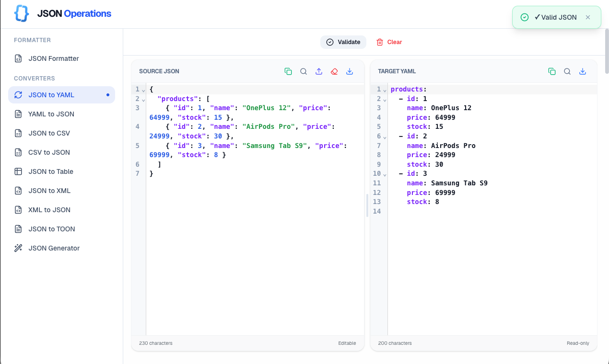Dismiss the Valid JSON notification

[588, 17]
